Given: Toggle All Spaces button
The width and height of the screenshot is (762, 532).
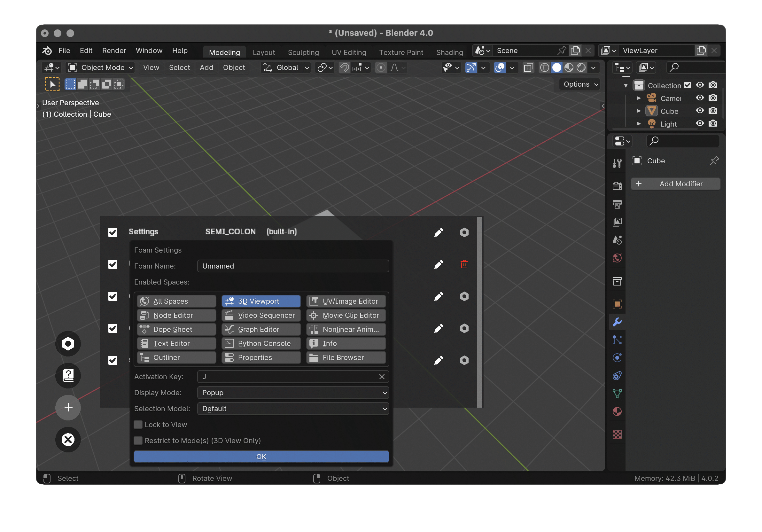Looking at the screenshot, I should click(x=176, y=301).
